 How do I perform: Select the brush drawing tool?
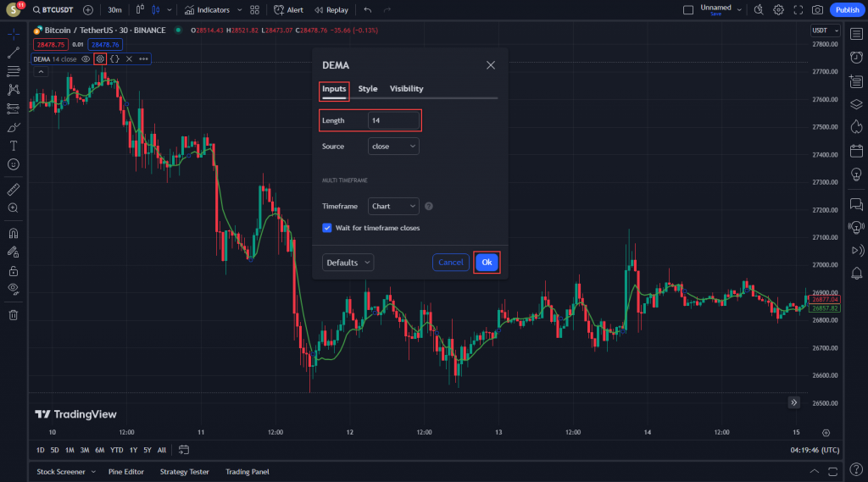14,127
